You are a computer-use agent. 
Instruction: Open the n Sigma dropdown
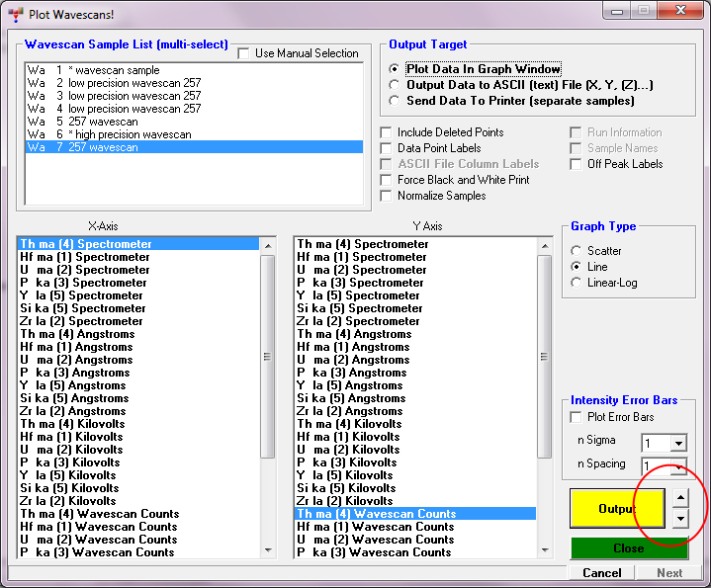tap(677, 443)
